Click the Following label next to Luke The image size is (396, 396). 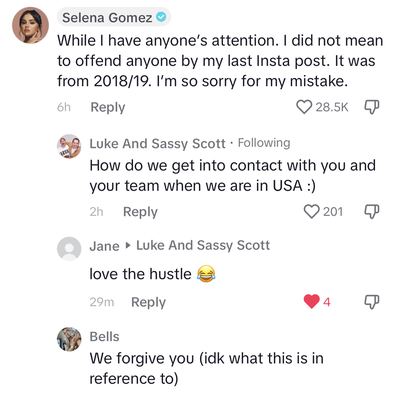point(264,143)
